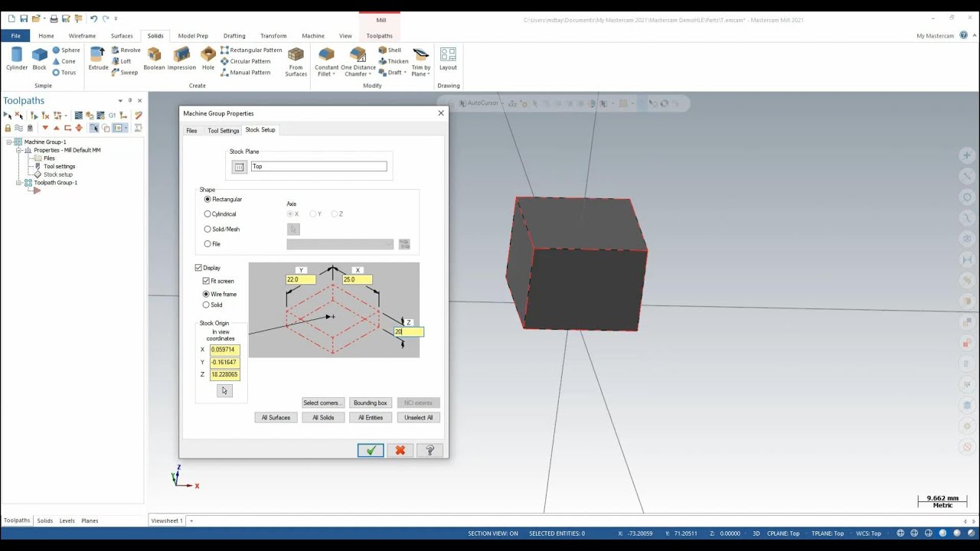Viewport: 980px width, 551px height.
Task: Click Manual Pattern in the Create group
Action: coord(245,73)
